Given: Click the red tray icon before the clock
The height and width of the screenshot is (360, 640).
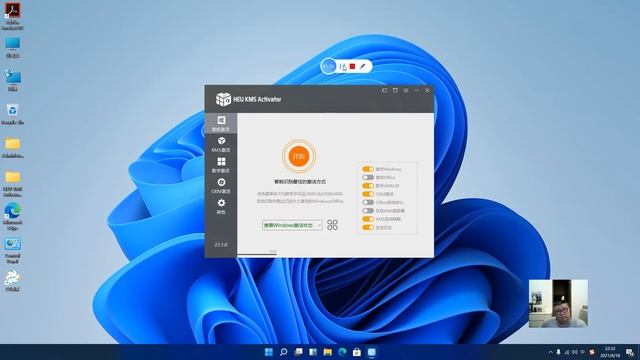Looking at the screenshot, I should [x=592, y=352].
